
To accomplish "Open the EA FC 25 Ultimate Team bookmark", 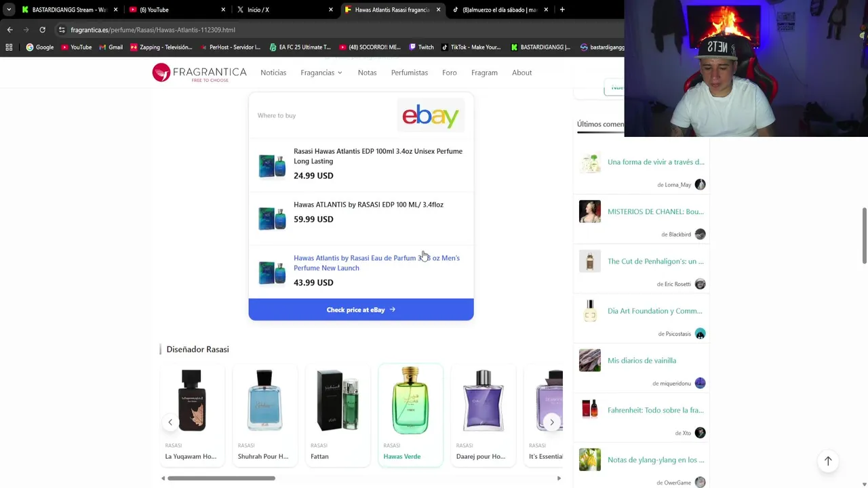I will click(x=300, y=47).
